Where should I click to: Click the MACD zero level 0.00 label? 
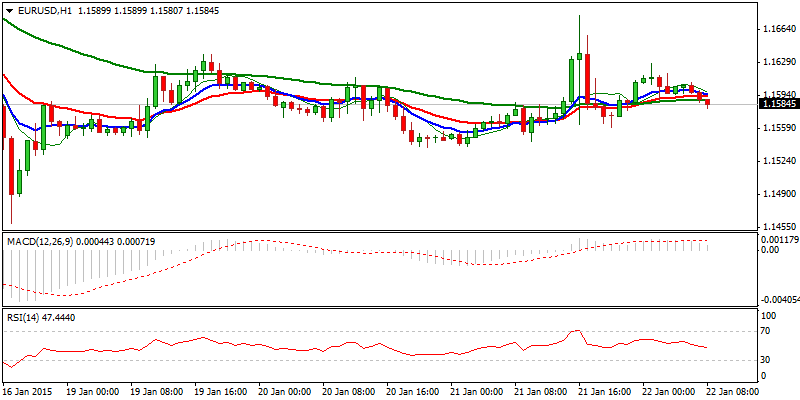[x=770, y=249]
